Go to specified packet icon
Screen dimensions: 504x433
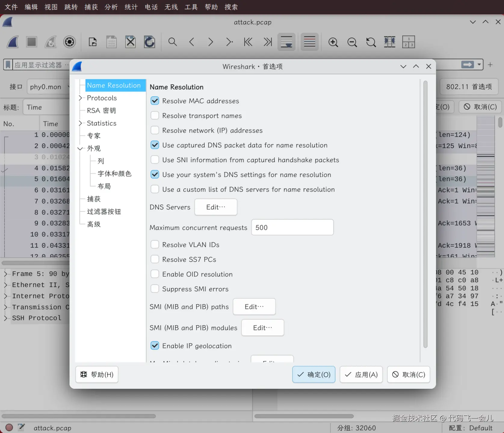[230, 42]
